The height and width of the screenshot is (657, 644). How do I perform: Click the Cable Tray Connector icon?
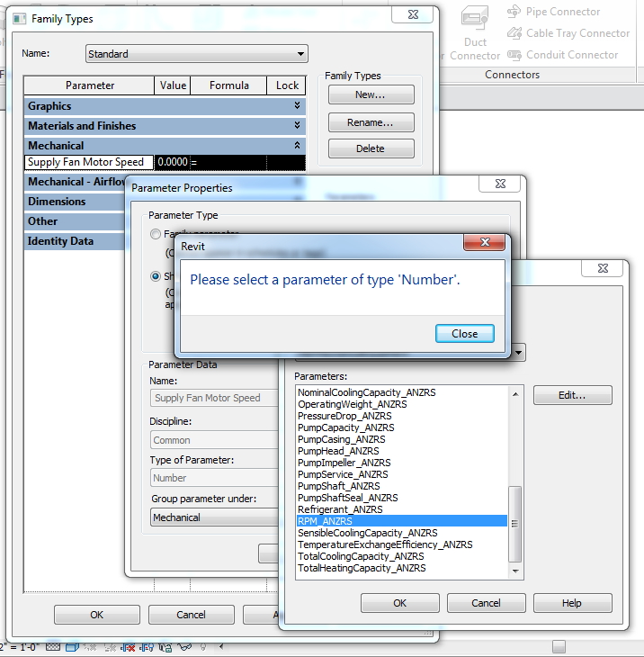click(x=514, y=33)
